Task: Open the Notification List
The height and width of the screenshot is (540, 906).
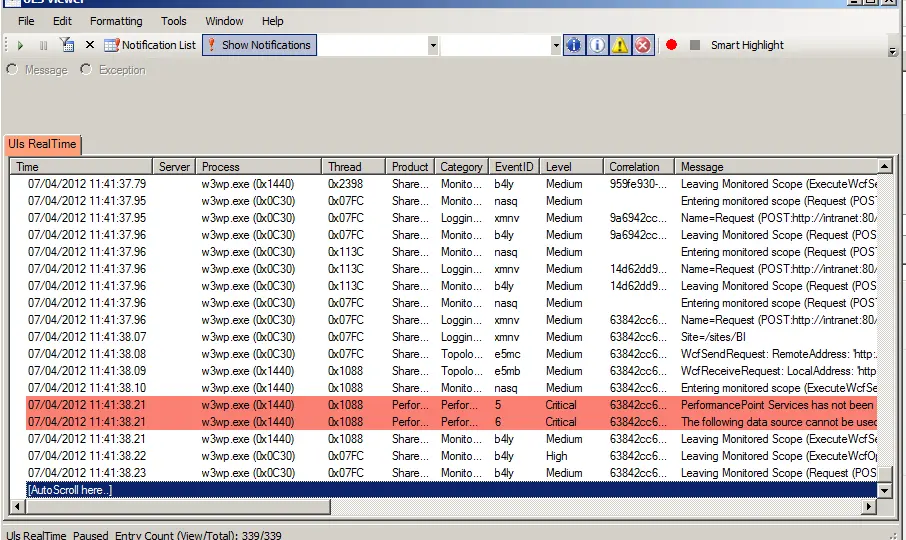Action: point(150,45)
